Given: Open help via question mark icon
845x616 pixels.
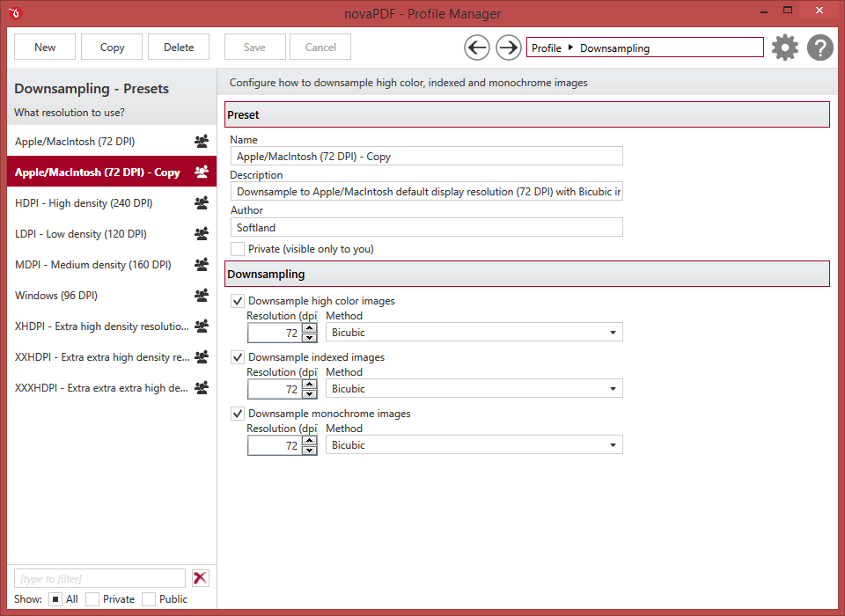Looking at the screenshot, I should [x=820, y=48].
